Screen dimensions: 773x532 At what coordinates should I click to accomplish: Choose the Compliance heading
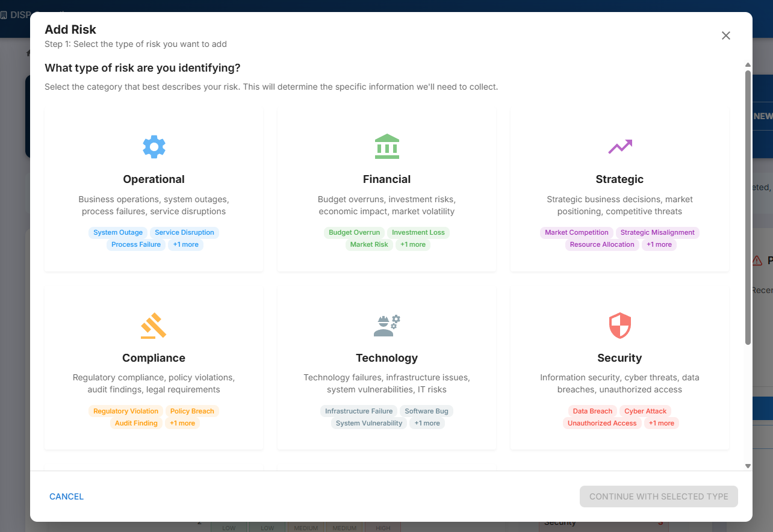point(154,358)
